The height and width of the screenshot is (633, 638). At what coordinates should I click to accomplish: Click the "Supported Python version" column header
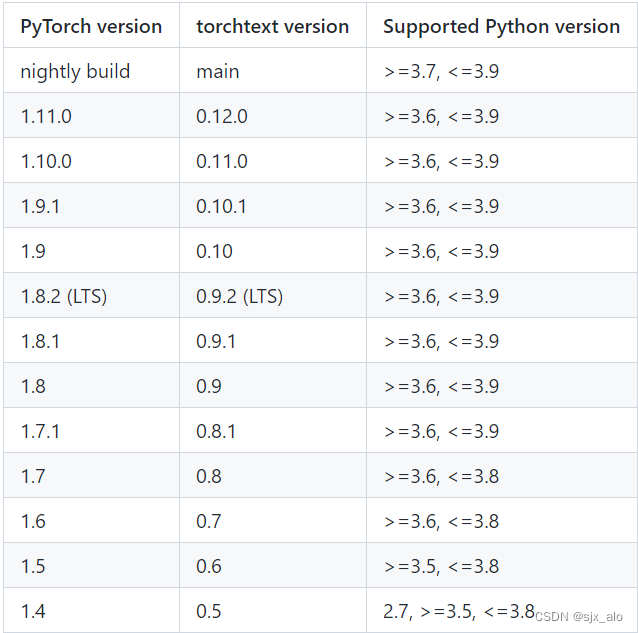[501, 27]
